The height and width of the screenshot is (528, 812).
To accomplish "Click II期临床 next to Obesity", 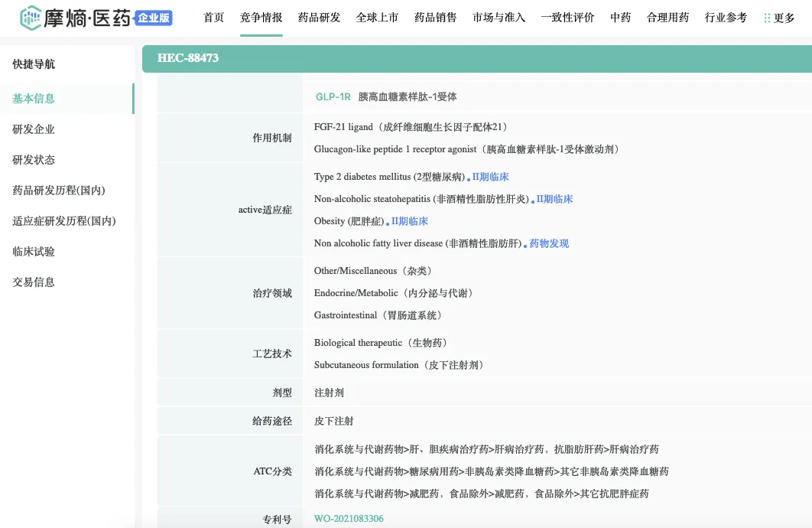I will point(409,221).
